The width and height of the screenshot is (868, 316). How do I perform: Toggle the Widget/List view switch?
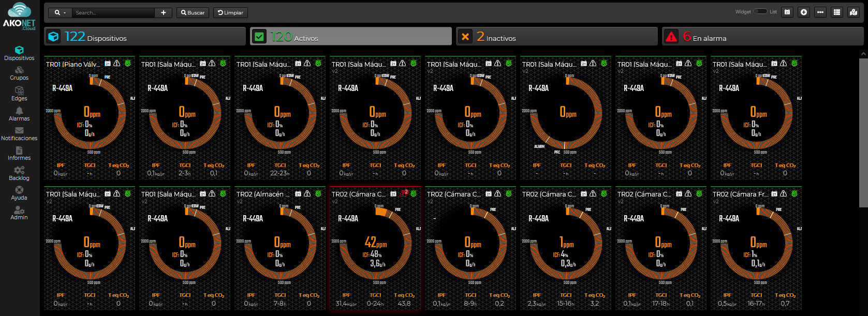click(760, 11)
